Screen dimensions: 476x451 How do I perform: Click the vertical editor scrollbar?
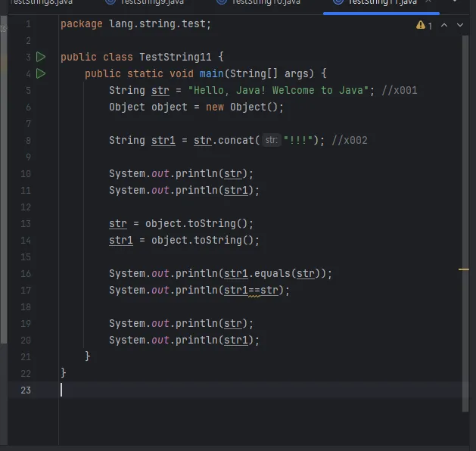(x=465, y=223)
